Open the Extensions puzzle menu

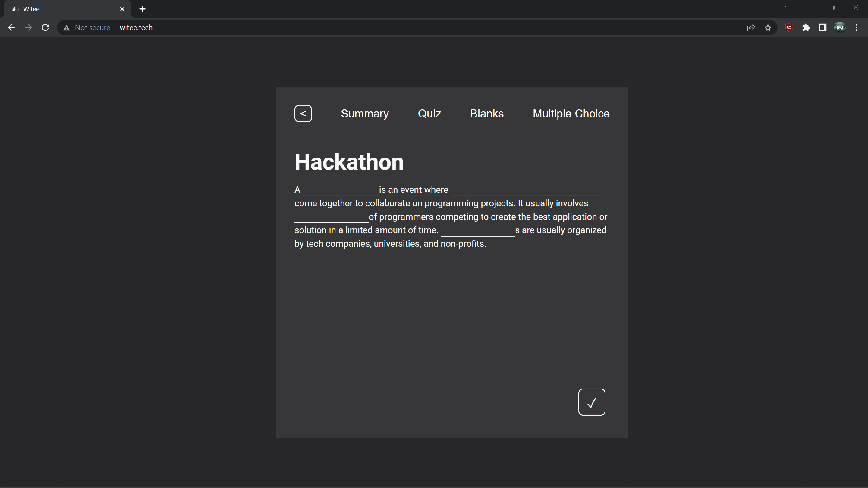(806, 28)
